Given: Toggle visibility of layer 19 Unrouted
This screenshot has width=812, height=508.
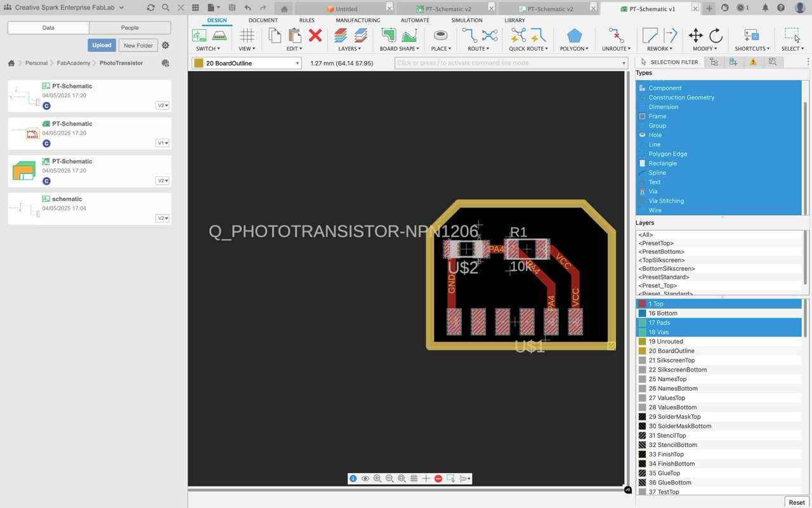Looking at the screenshot, I should [x=719, y=342].
